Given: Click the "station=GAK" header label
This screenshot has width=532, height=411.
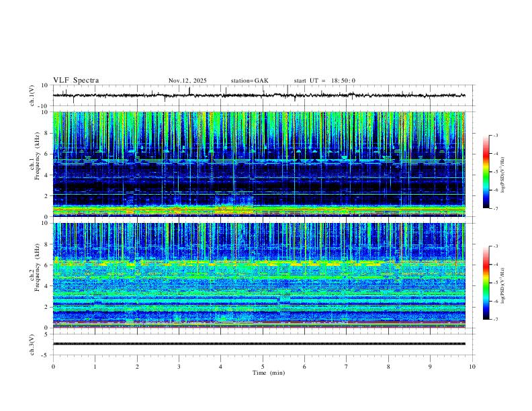Looking at the screenshot, I should click(x=249, y=81).
